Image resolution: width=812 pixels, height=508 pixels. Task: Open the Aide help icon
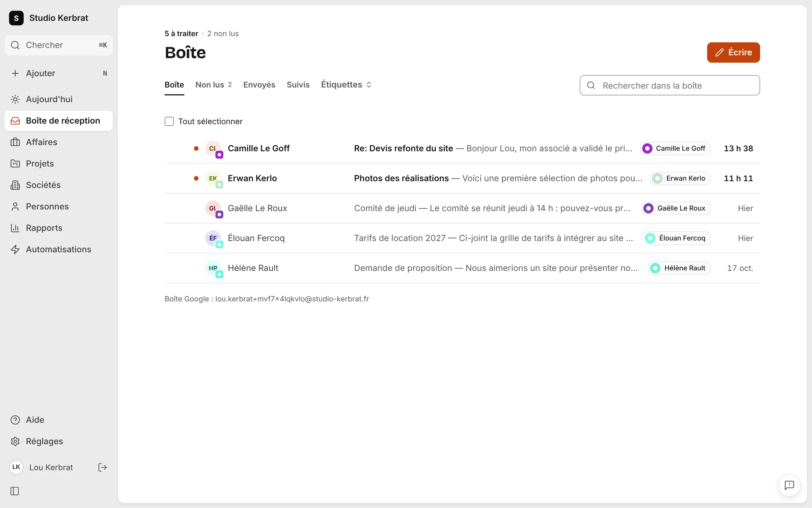[x=15, y=420]
